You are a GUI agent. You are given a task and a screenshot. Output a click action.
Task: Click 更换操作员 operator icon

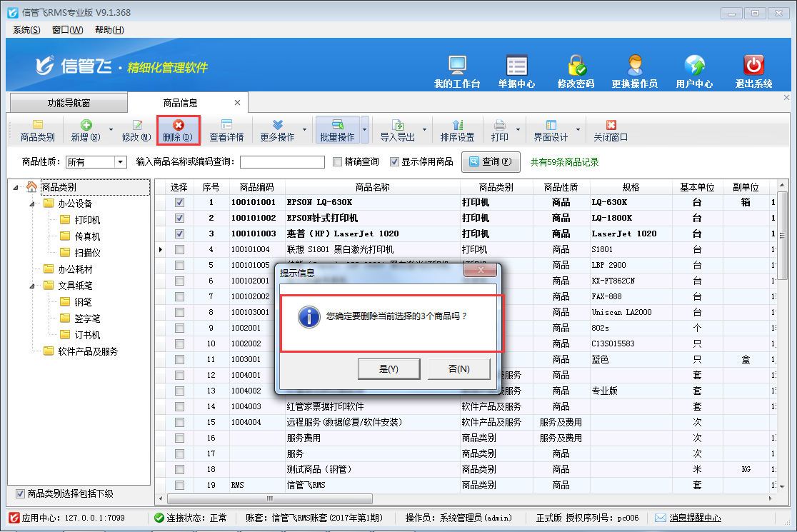(x=634, y=66)
